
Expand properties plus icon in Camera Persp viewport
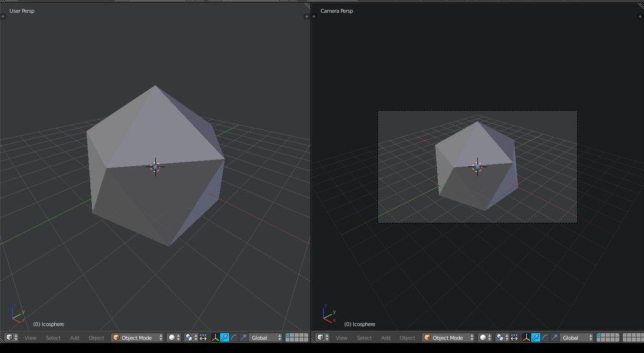click(x=640, y=17)
